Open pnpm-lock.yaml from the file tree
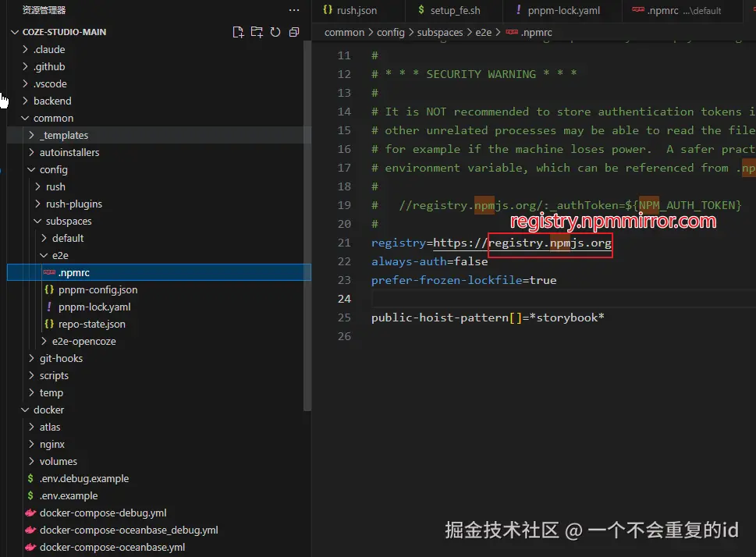756x557 pixels. coord(94,307)
